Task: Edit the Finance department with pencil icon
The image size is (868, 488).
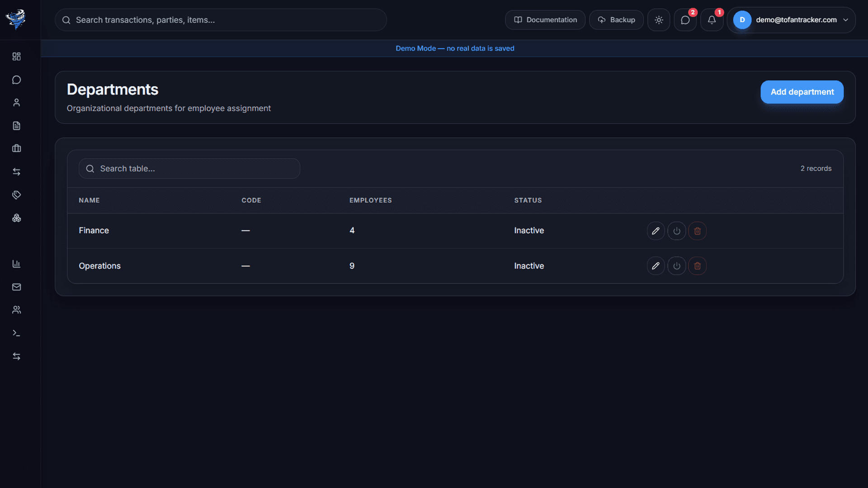Action: (656, 231)
